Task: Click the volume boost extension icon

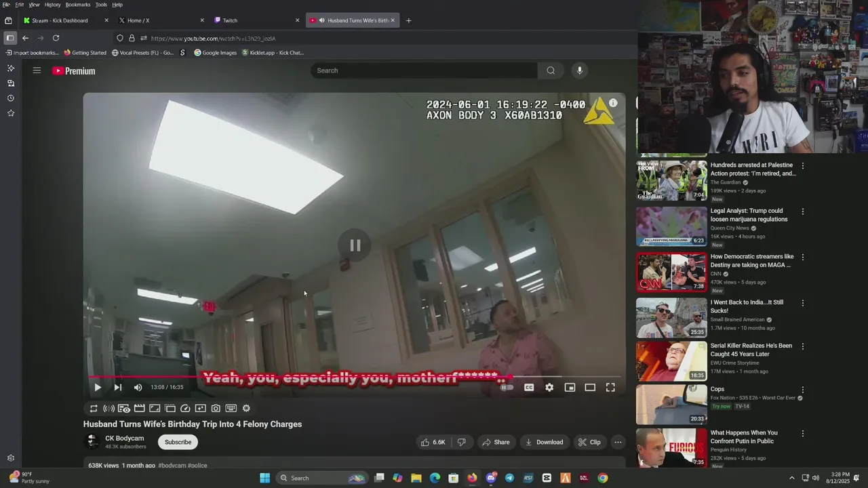Action: 108,408
